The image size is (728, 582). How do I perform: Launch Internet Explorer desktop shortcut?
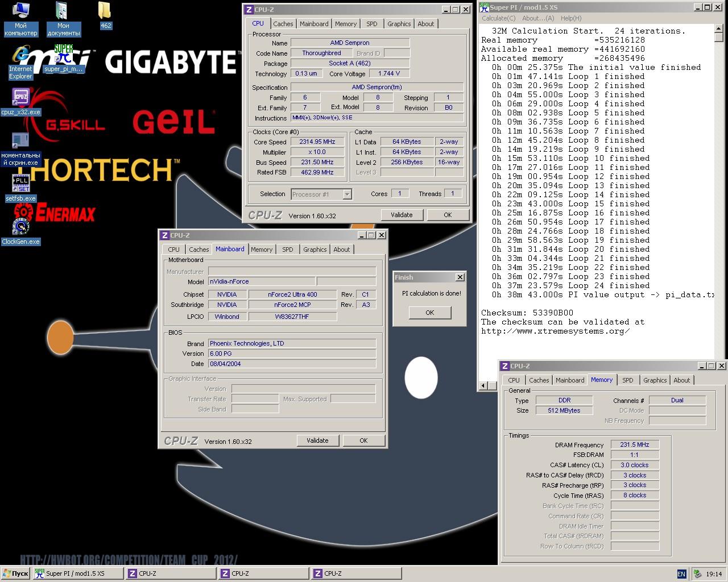point(20,63)
